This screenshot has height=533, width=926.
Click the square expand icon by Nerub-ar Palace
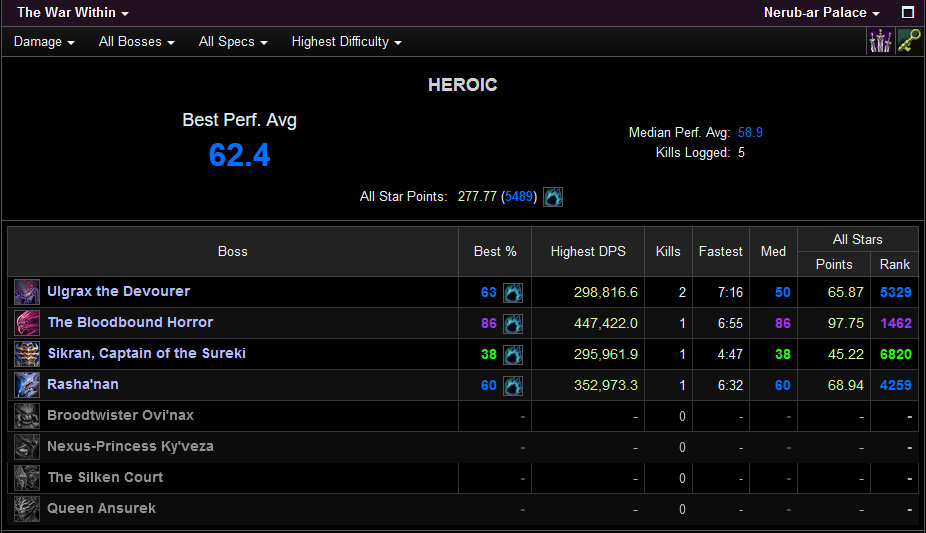pos(908,12)
